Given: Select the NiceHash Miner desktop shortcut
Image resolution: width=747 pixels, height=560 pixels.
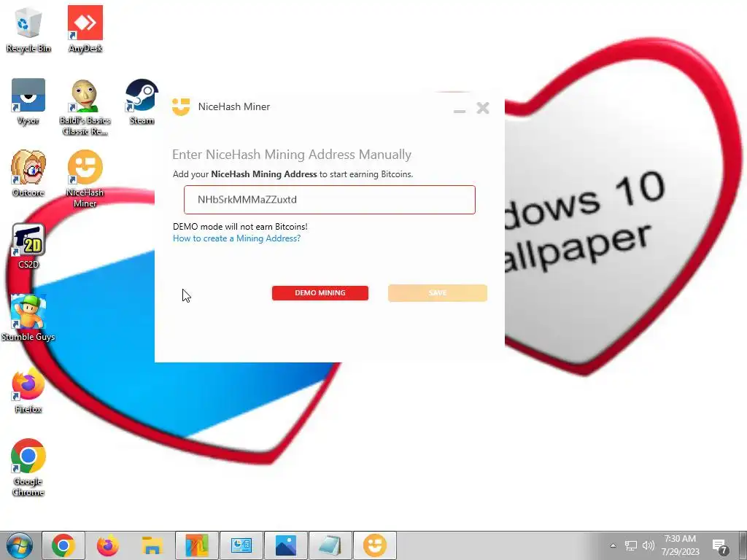Looking at the screenshot, I should [85, 179].
